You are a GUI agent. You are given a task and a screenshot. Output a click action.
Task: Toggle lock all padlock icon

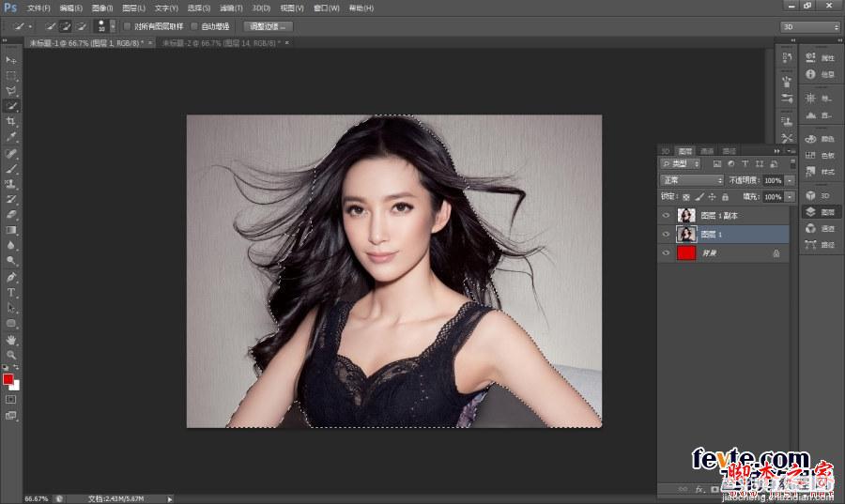[x=725, y=197]
